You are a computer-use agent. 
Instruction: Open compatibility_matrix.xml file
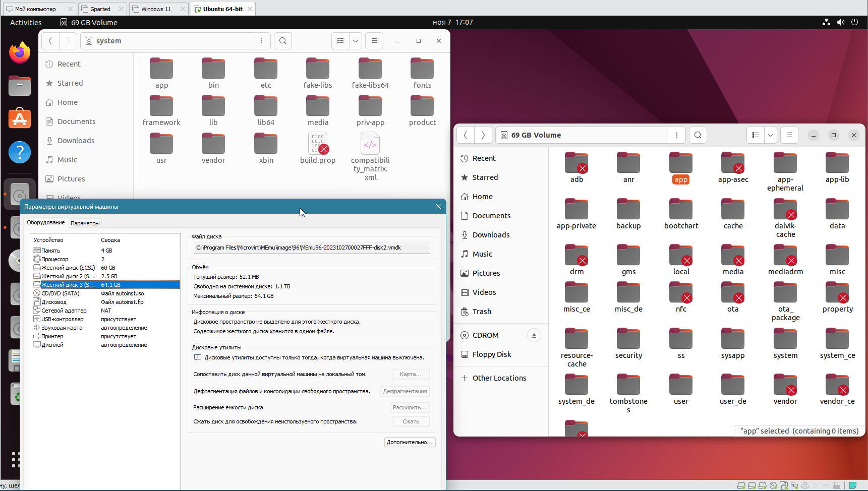pos(370,156)
